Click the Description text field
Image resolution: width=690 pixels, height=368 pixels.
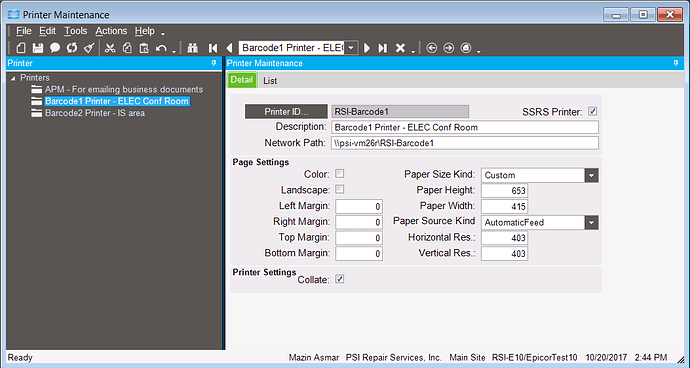coord(465,127)
